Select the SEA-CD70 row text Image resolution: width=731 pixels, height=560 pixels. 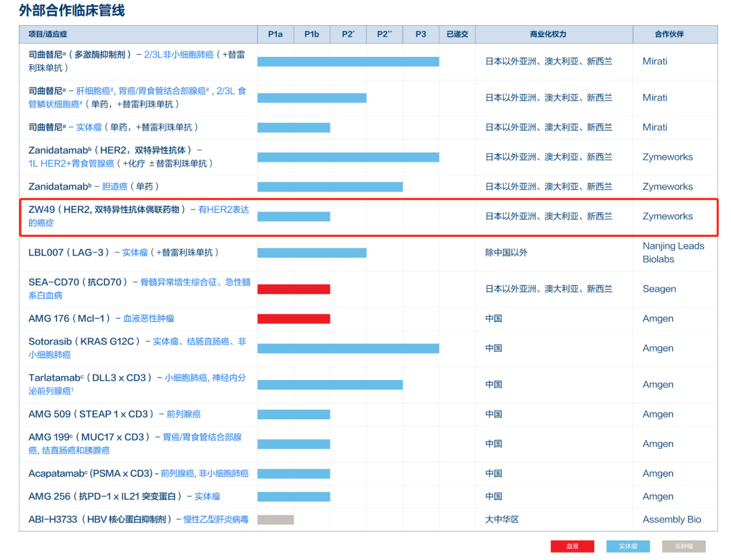coord(139,289)
